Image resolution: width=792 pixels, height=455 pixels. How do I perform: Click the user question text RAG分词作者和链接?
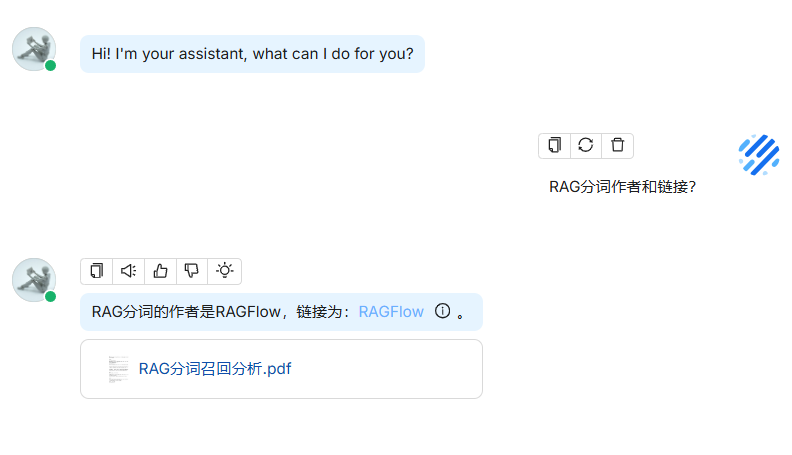point(622,187)
